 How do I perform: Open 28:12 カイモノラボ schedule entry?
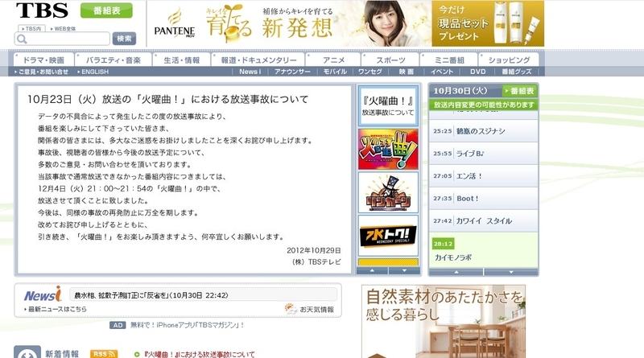coord(484,250)
